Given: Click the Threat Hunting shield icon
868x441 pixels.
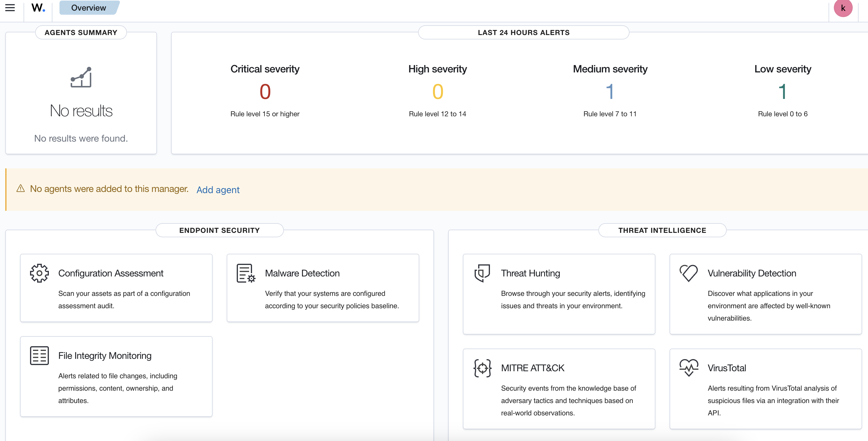Looking at the screenshot, I should (482, 273).
